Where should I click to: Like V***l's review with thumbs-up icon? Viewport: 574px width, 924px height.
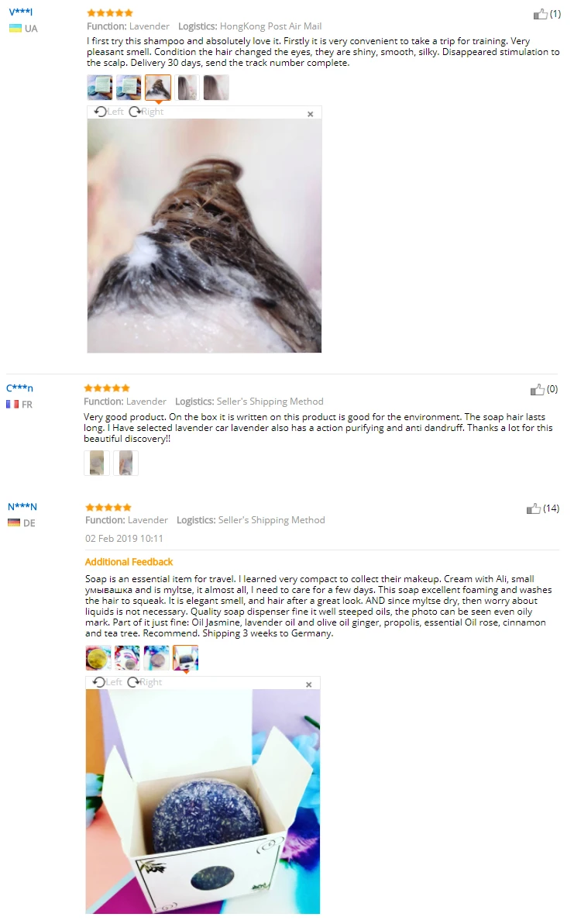pos(540,14)
